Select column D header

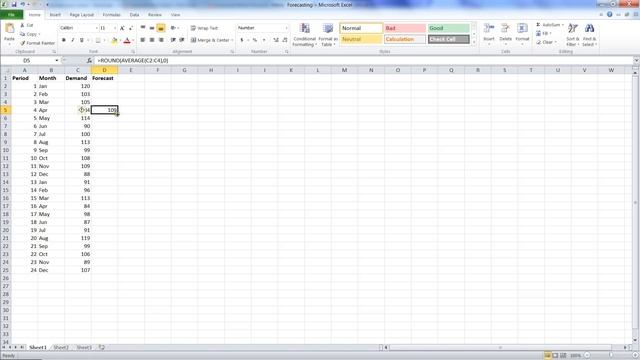click(x=104, y=70)
